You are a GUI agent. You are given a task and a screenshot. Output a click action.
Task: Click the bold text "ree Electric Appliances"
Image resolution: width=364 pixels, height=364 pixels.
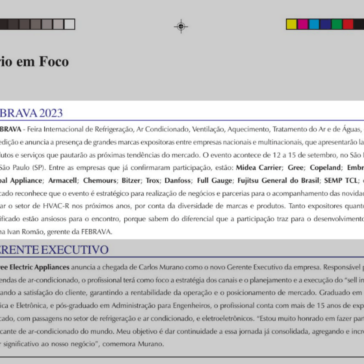coord(35,267)
